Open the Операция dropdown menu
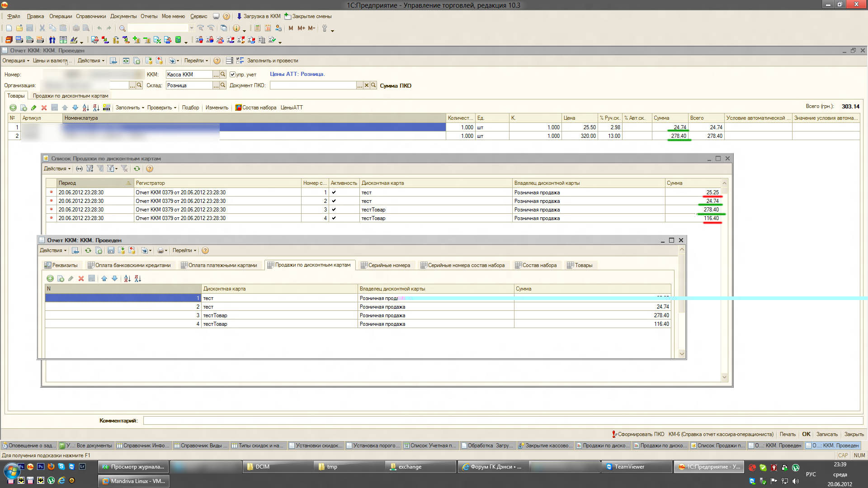Image resolution: width=868 pixels, height=488 pixels. tap(16, 61)
